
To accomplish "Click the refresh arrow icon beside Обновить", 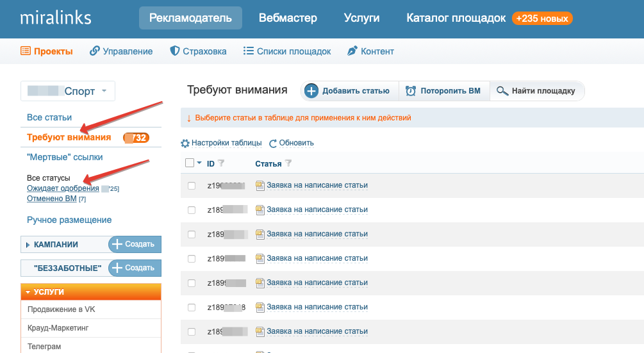I will [x=273, y=144].
